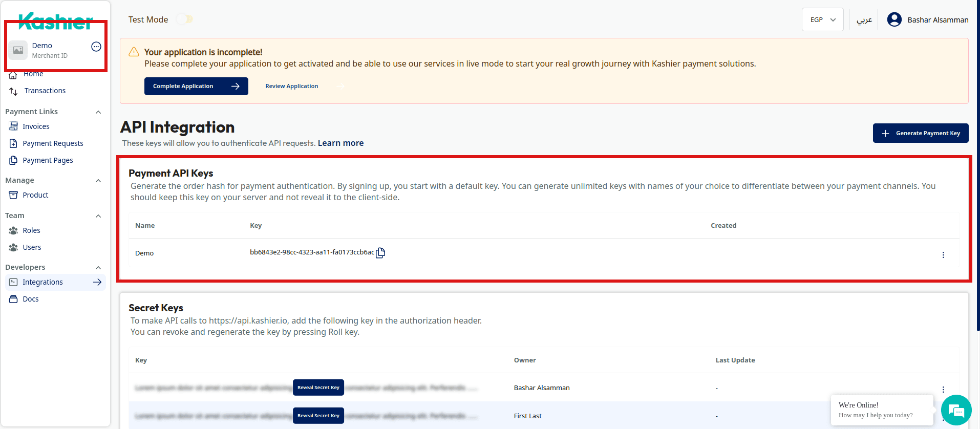Collapse the Developers section

tap(98, 268)
